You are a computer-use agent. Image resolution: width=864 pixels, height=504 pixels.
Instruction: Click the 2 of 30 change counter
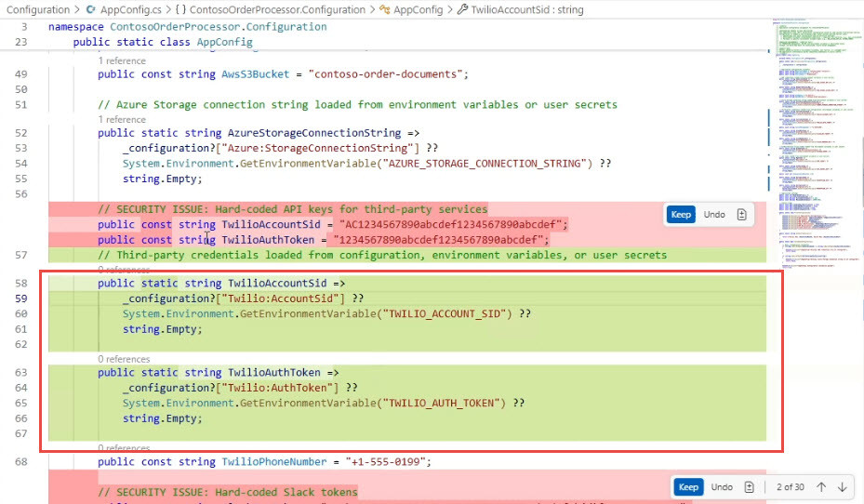coord(791,487)
